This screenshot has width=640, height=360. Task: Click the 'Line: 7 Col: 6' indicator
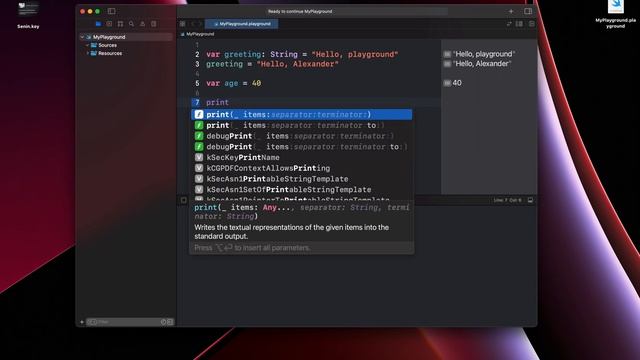pyautogui.click(x=507, y=200)
